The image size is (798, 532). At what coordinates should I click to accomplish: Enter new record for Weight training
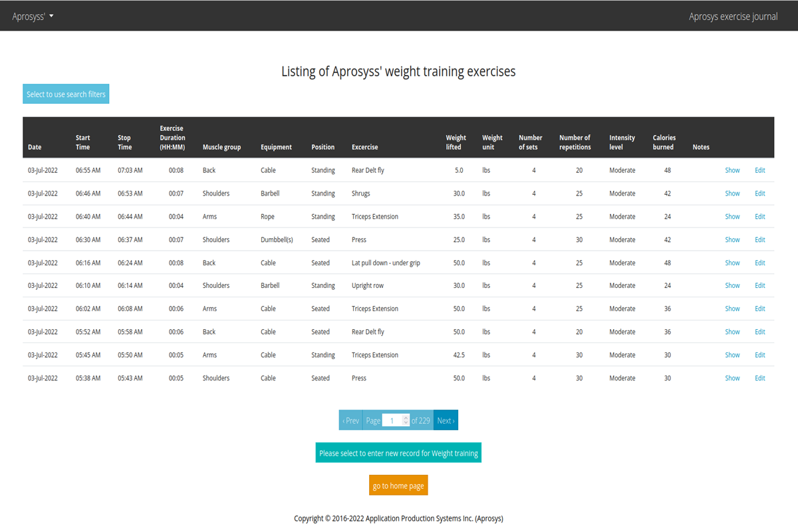point(398,453)
